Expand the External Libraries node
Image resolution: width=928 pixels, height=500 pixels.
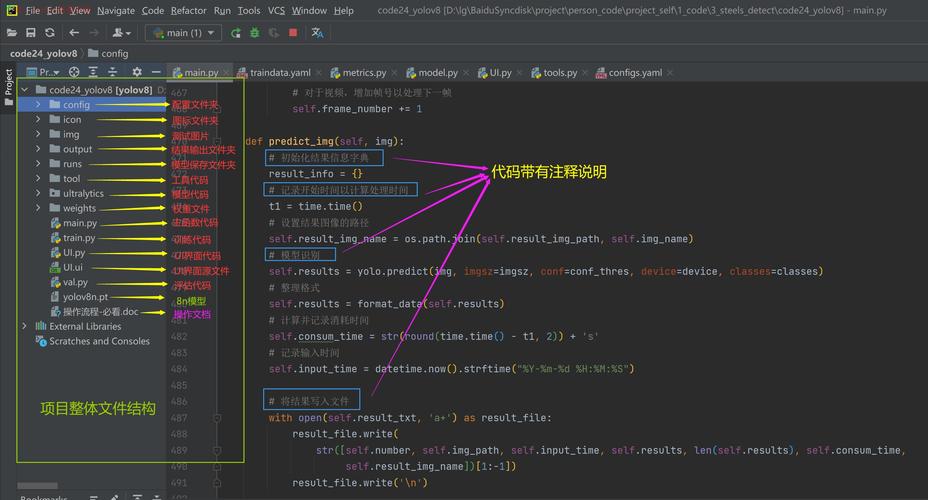25,326
